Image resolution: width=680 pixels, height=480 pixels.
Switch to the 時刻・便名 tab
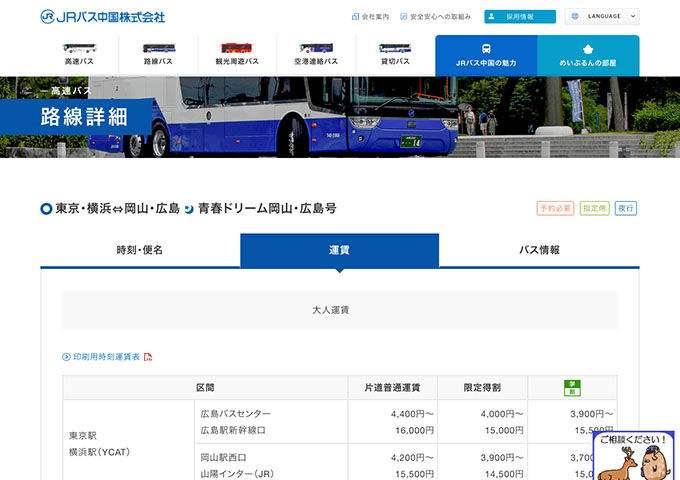[x=140, y=250]
